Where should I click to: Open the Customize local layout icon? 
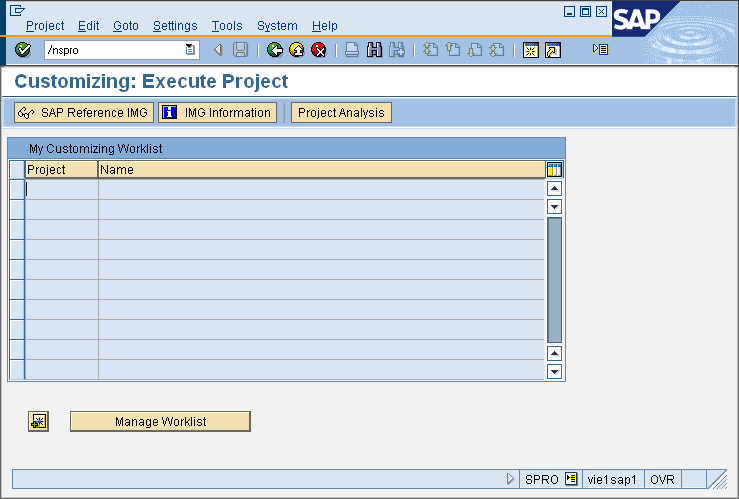(600, 49)
